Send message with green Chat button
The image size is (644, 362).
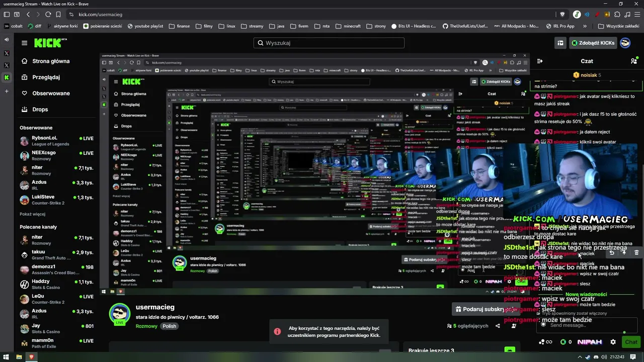pyautogui.click(x=631, y=342)
